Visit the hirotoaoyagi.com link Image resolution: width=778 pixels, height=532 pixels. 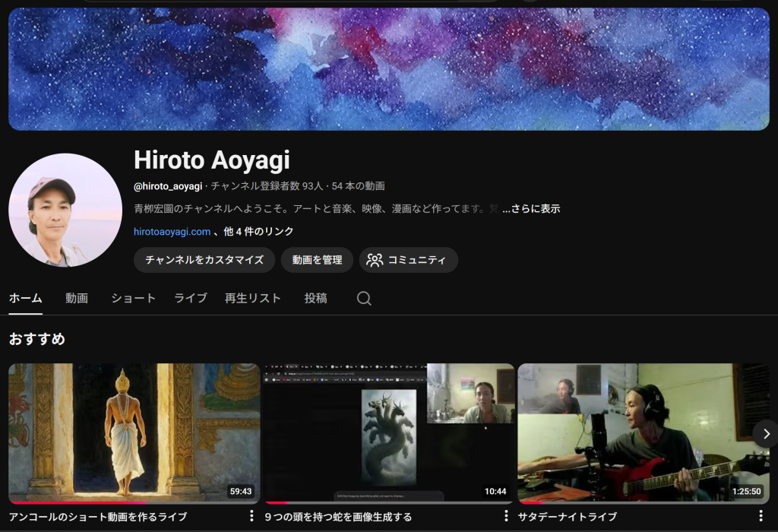click(172, 231)
